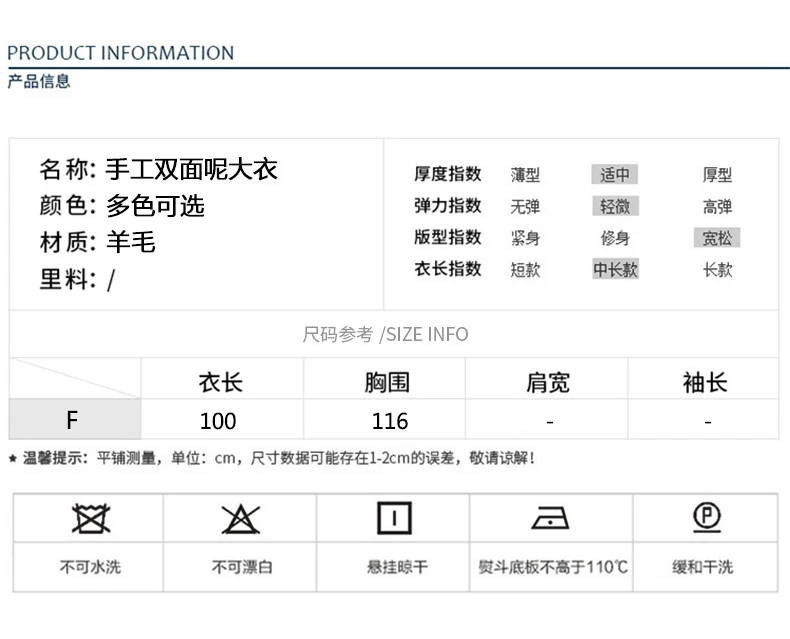Click the F size row label

[x=75, y=419]
